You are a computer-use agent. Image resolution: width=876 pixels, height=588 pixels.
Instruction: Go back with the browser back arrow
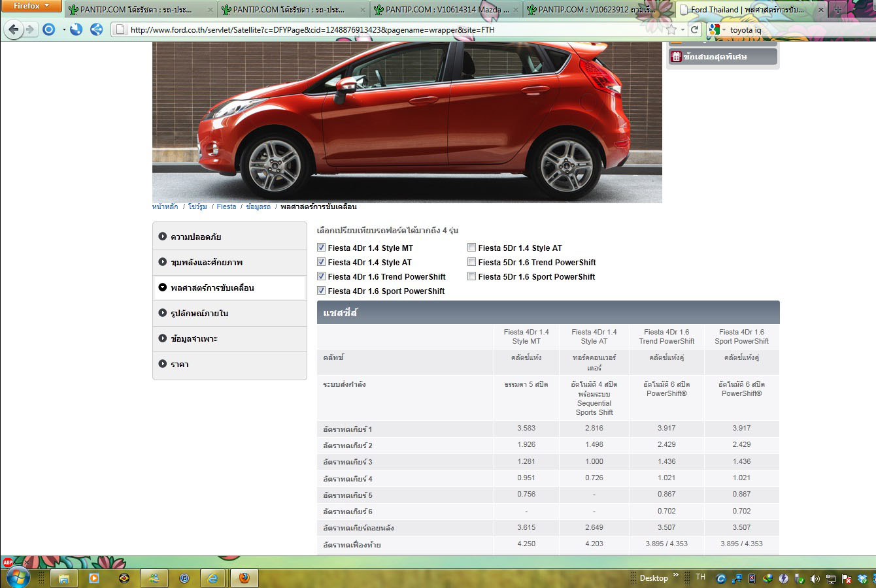[x=14, y=29]
